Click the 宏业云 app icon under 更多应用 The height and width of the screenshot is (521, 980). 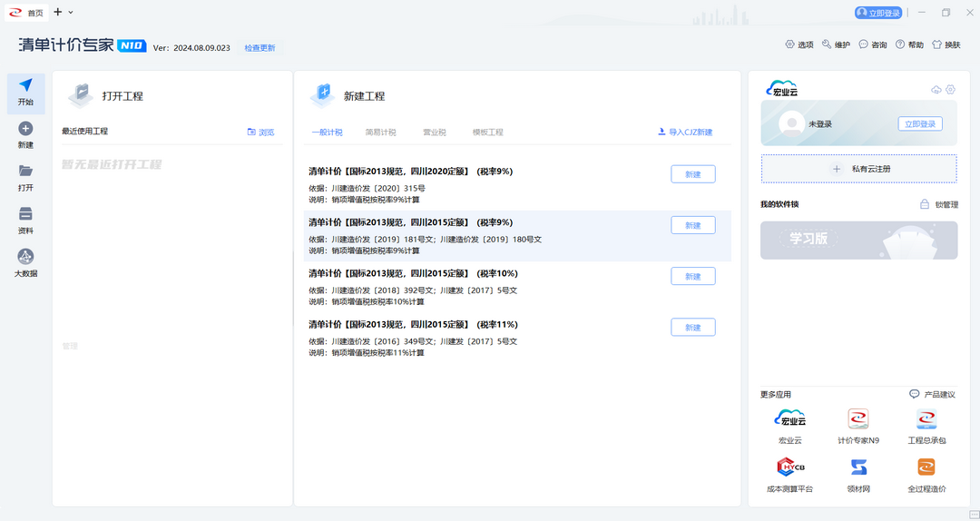pos(790,419)
